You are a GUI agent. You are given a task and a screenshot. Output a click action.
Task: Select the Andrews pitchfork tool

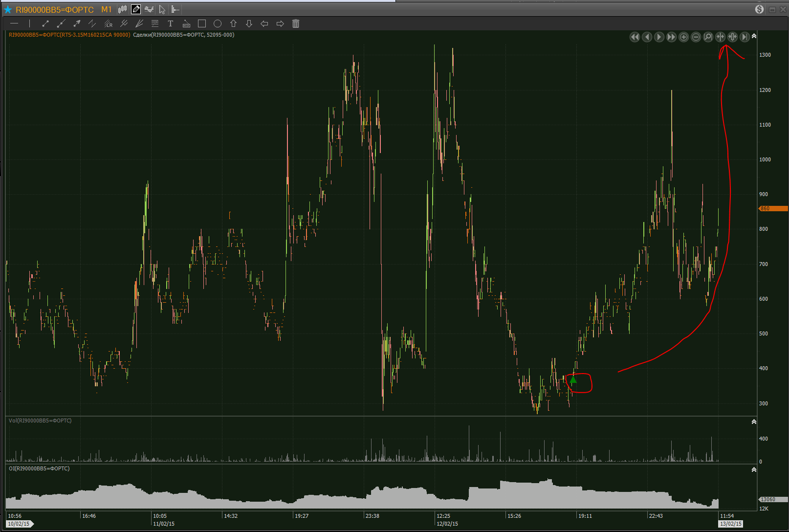[124, 23]
